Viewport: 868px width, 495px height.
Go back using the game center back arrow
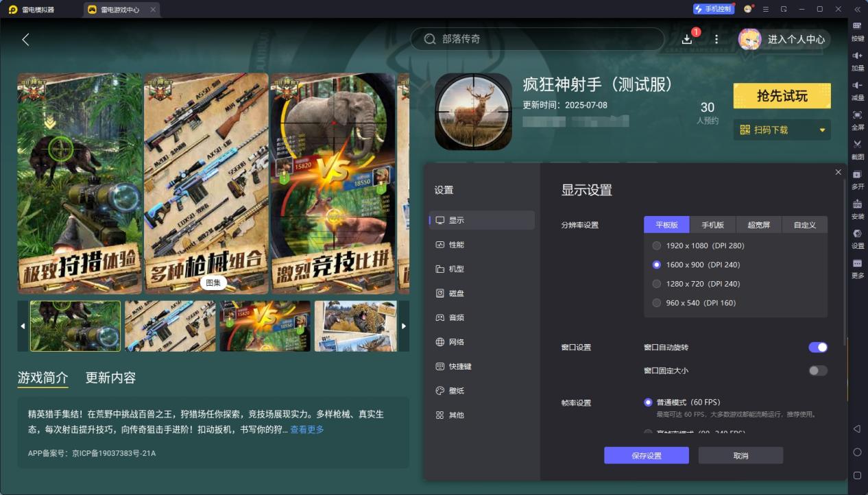coord(26,39)
